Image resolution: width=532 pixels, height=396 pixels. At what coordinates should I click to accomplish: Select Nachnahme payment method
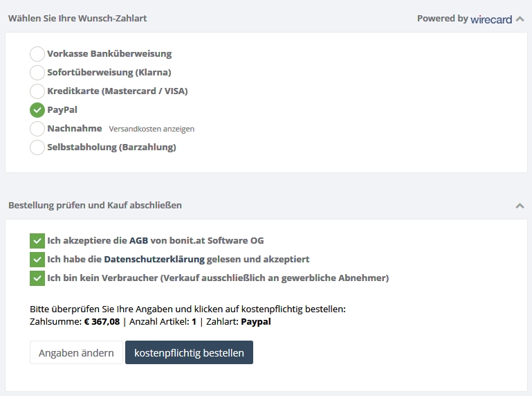[x=37, y=128]
